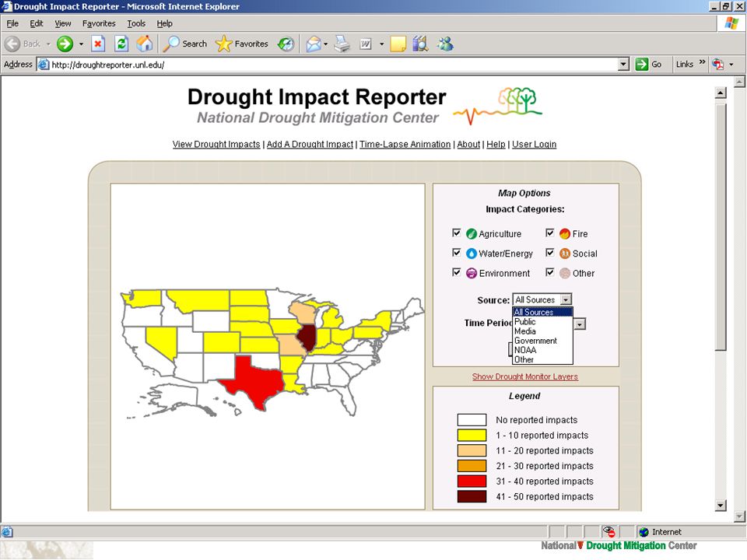The height and width of the screenshot is (560, 747).
Task: Open Time-Lapse Animation link
Action: point(405,145)
